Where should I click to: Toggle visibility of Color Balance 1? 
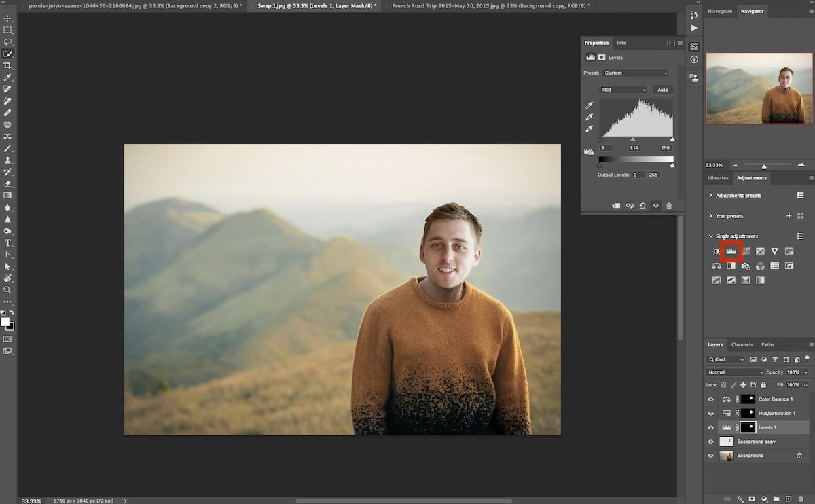pyautogui.click(x=710, y=399)
